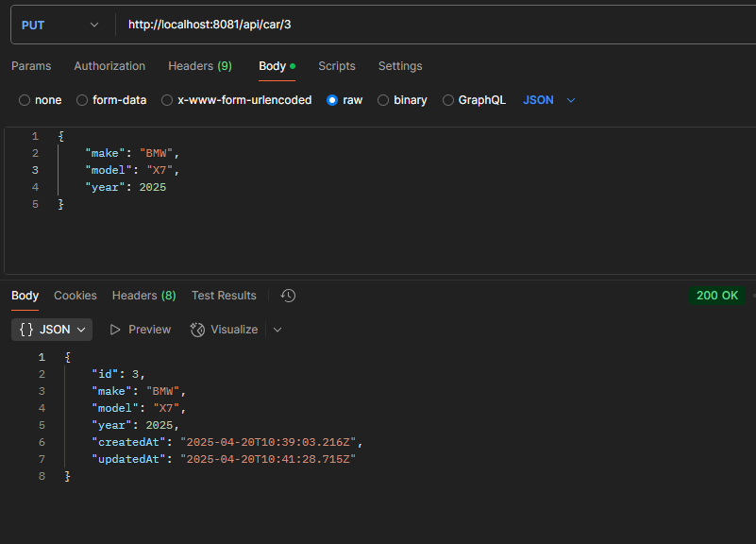Select the GraphQL body radio
This screenshot has width=756, height=544.
[448, 100]
